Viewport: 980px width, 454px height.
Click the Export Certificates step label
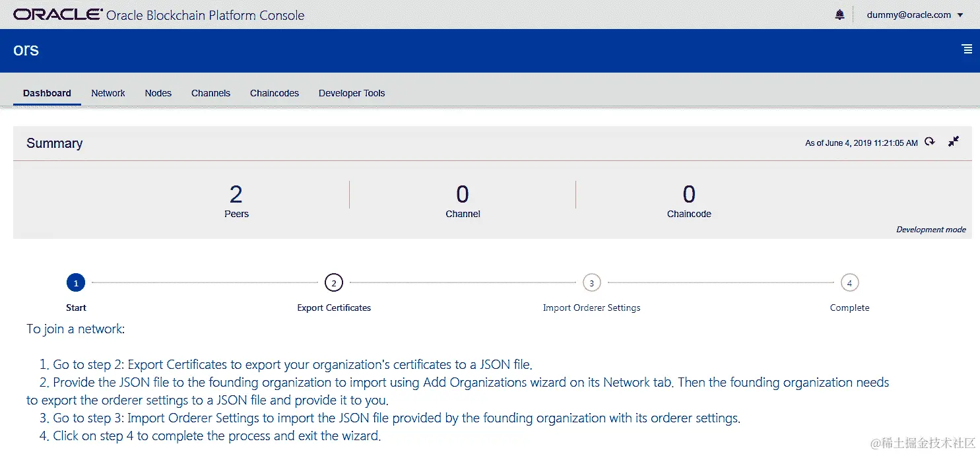[334, 308]
